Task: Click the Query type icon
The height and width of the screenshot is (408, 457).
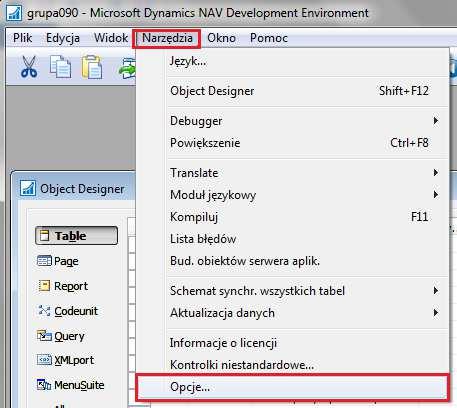Action: [44, 335]
